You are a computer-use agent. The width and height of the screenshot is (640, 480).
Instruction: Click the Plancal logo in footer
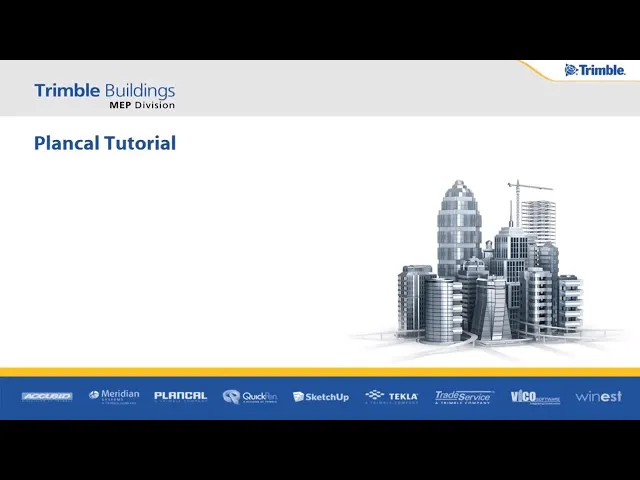tap(180, 396)
